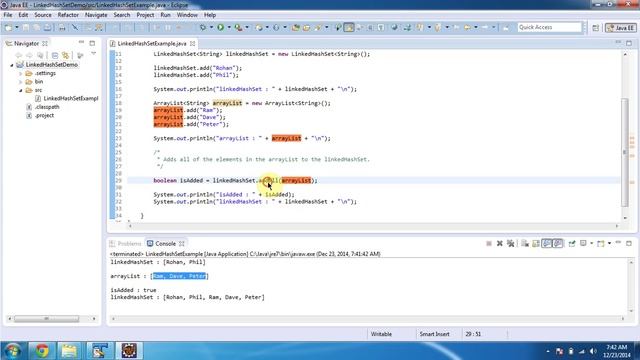Open the Project menu
640x360 pixels.
(145, 15)
